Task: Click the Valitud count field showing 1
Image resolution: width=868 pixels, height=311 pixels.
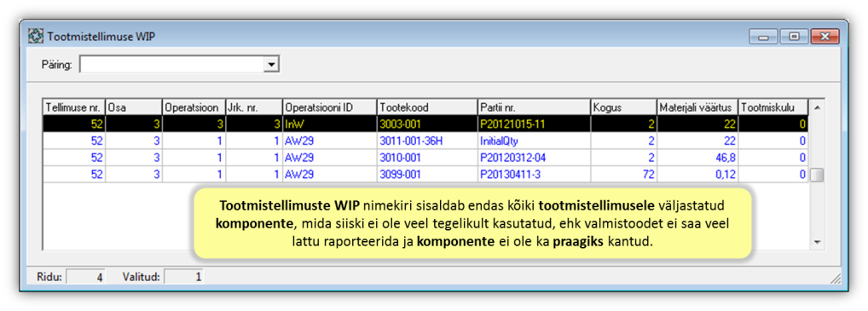Action: (x=184, y=277)
